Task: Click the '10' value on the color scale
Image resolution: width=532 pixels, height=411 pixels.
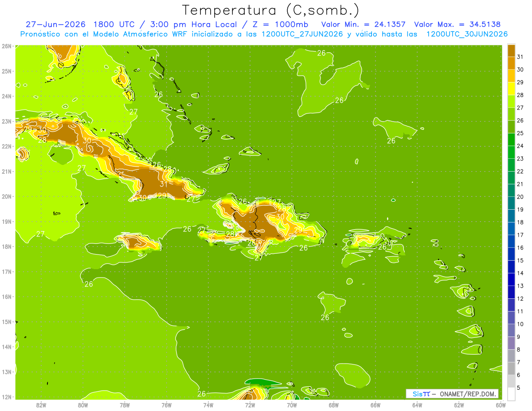Action: pos(520,324)
